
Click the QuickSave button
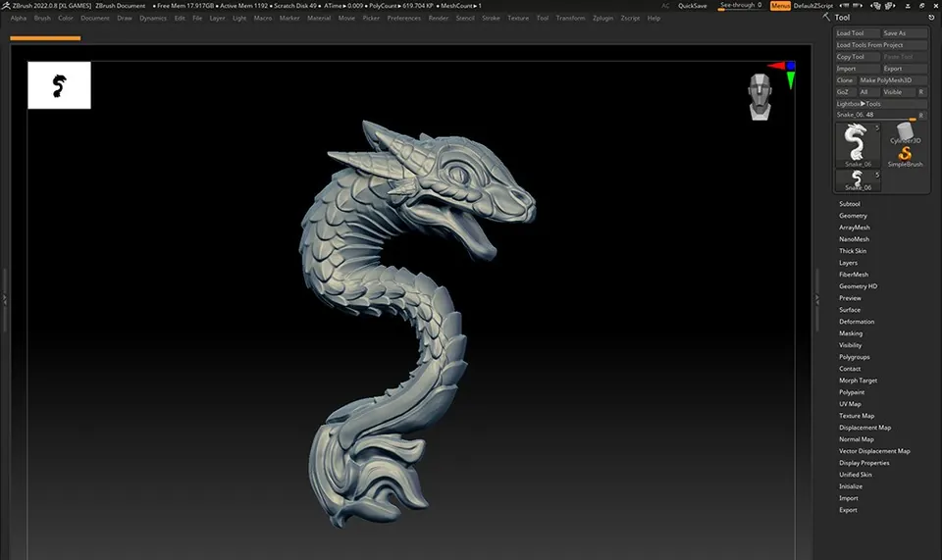pyautogui.click(x=692, y=6)
